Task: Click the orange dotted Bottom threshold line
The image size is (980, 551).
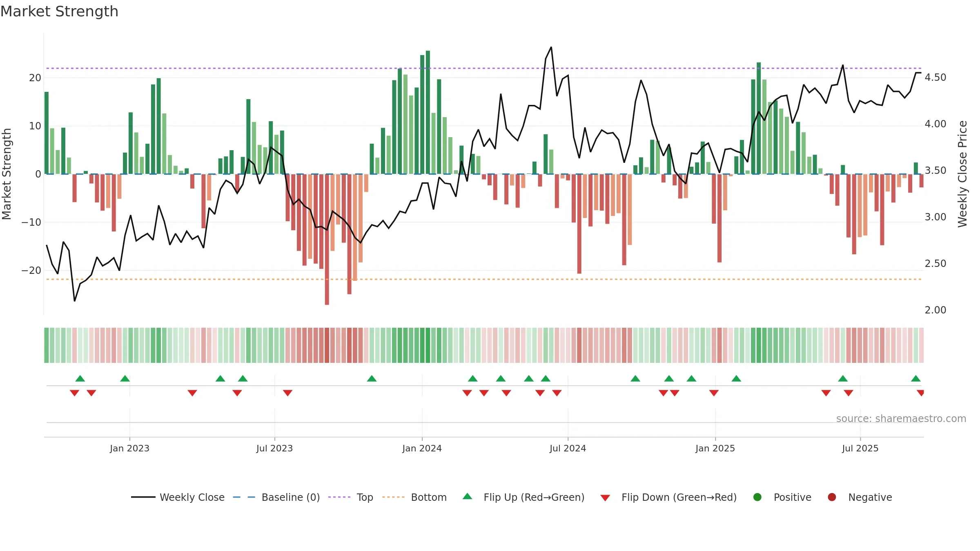Action: pyautogui.click(x=484, y=279)
